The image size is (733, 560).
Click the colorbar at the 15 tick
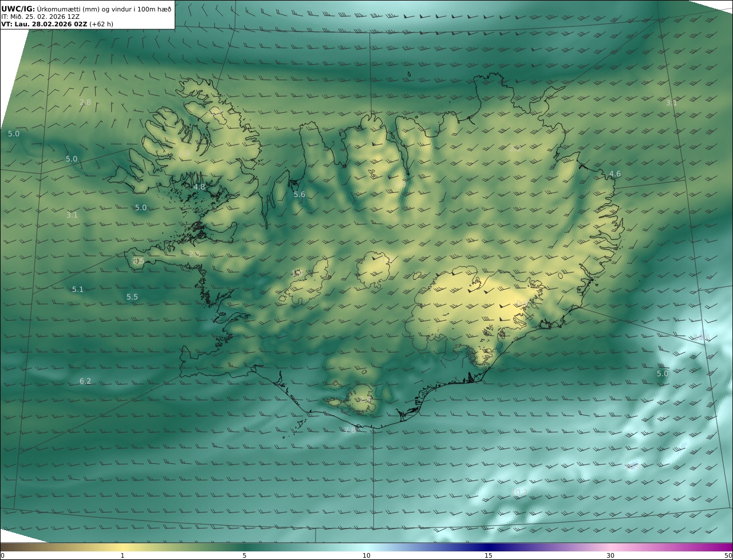point(488,547)
